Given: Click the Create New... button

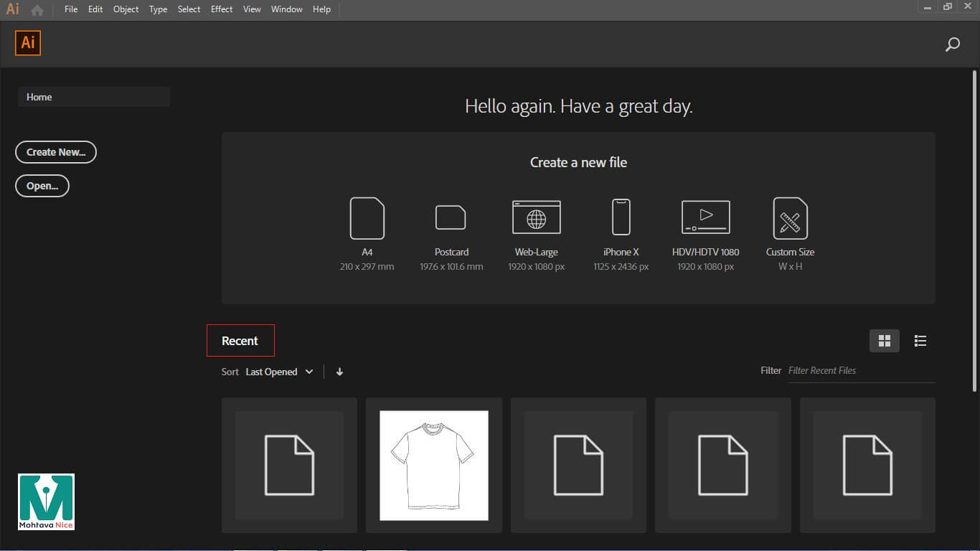Looking at the screenshot, I should [56, 152].
